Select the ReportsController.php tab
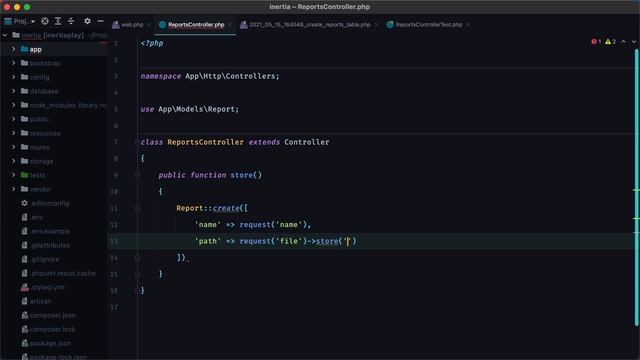 point(196,24)
